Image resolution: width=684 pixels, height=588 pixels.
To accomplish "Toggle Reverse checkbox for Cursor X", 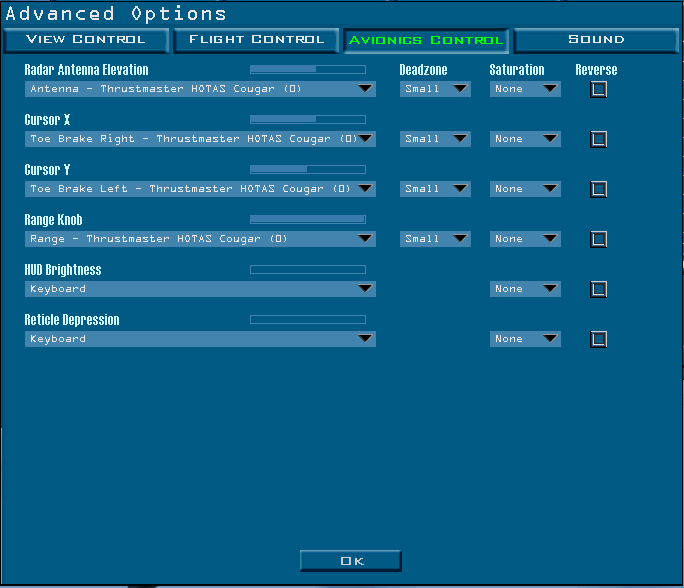I will (x=598, y=139).
